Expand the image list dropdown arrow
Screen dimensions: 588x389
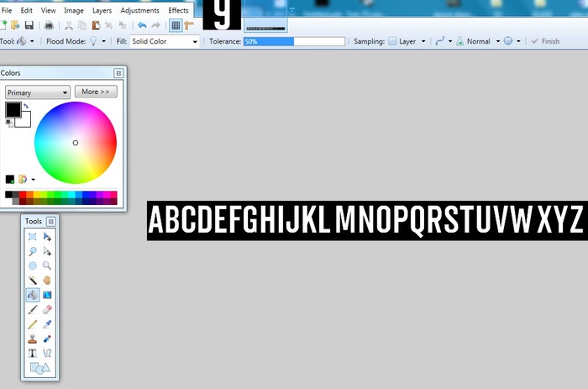click(x=291, y=11)
